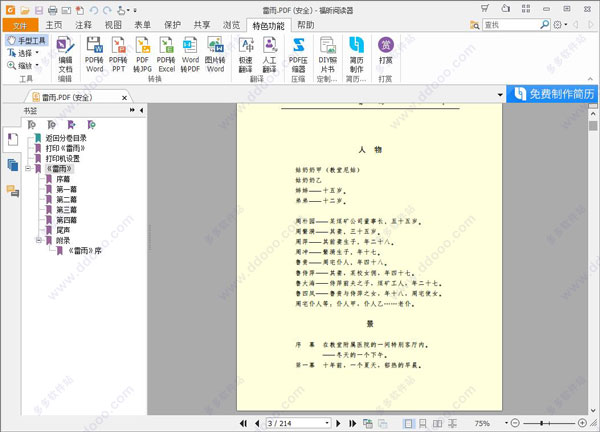Screen dimensions: 600x432
Task: Undo the last action
Action: tap(94, 10)
